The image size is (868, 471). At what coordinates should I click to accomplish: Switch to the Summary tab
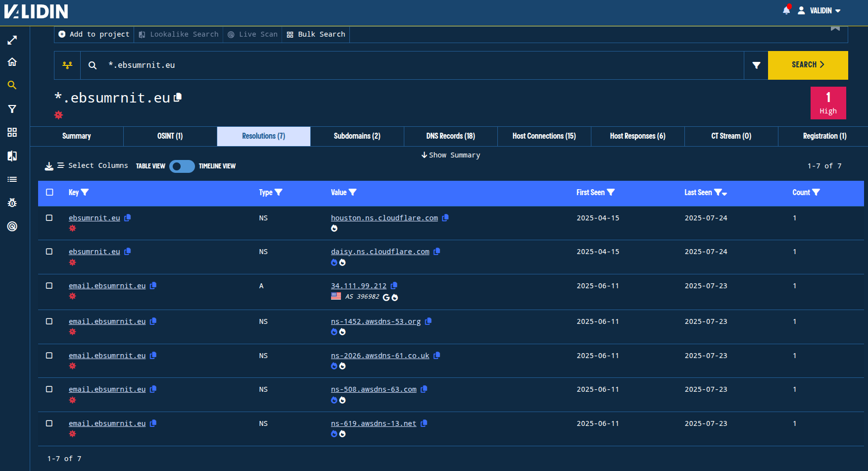(77, 136)
